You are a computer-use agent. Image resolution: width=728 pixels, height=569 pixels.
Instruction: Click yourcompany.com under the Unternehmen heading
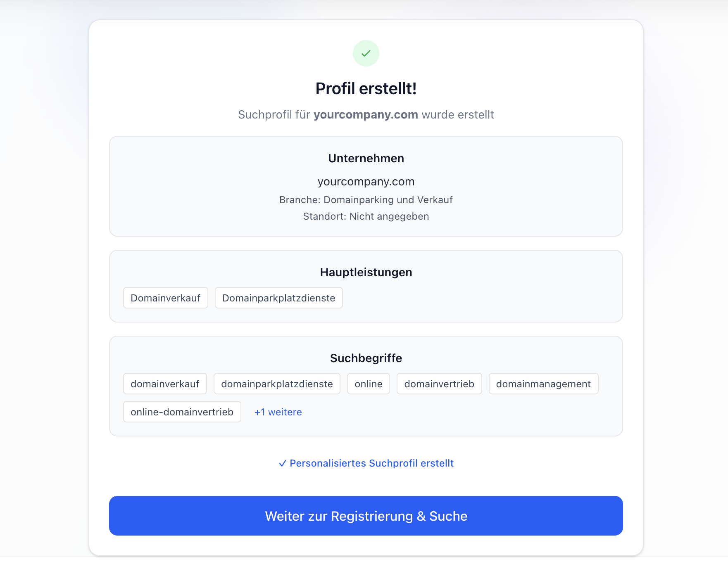pyautogui.click(x=366, y=182)
